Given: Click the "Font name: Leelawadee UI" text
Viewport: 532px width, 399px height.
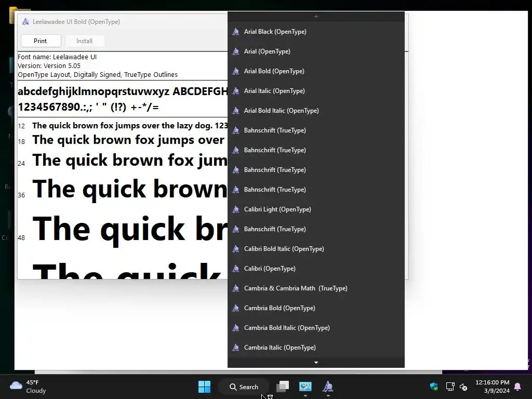Looking at the screenshot, I should pos(57,57).
